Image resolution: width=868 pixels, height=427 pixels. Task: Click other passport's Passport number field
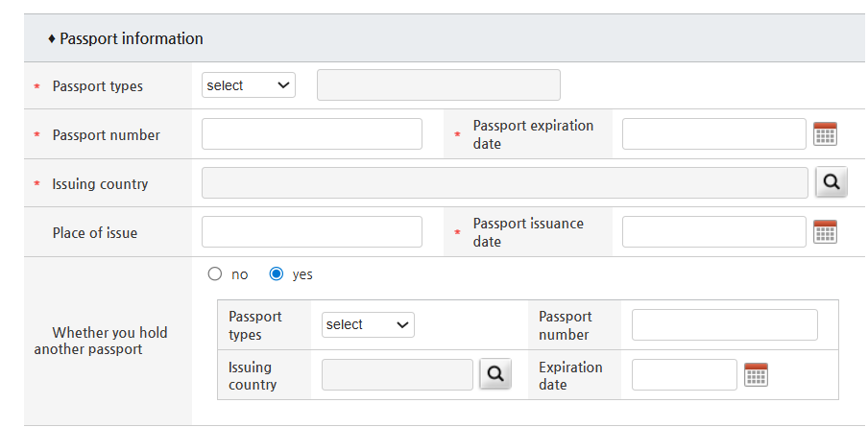[725, 324]
